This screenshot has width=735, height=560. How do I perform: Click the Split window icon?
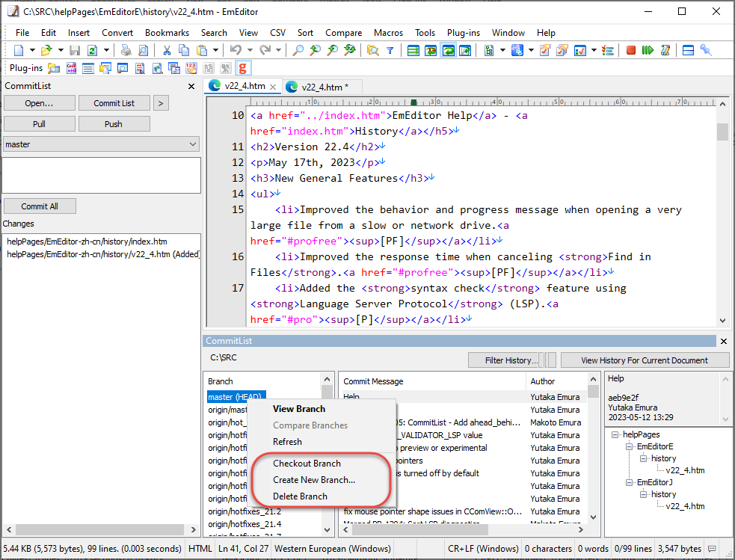[x=688, y=50]
